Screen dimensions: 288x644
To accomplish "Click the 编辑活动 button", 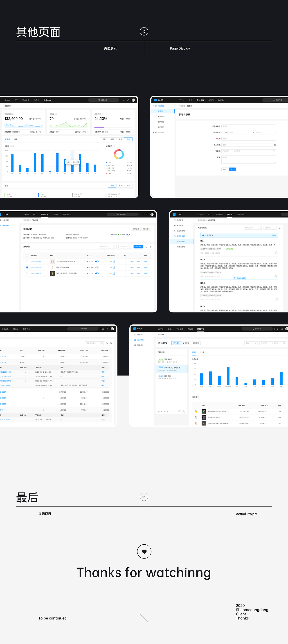I will coord(146,229).
